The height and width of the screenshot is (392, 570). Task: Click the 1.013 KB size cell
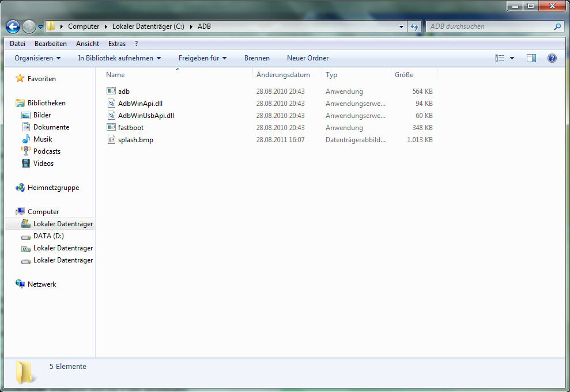pyautogui.click(x=420, y=140)
